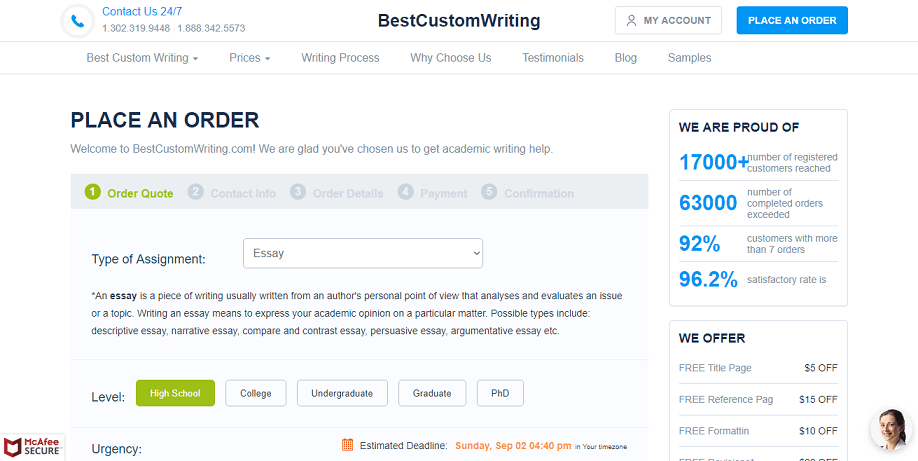Click the user icon in My Account
Screen dimensions: 918x461
point(631,21)
